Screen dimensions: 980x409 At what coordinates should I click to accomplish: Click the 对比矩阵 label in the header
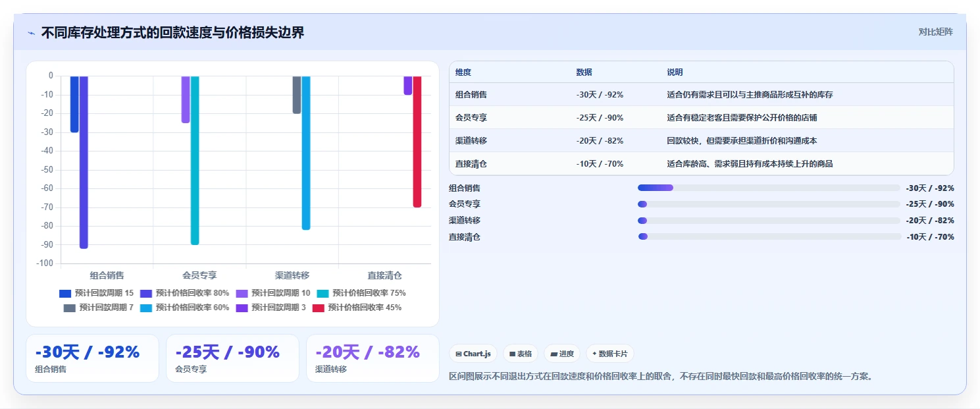[935, 32]
